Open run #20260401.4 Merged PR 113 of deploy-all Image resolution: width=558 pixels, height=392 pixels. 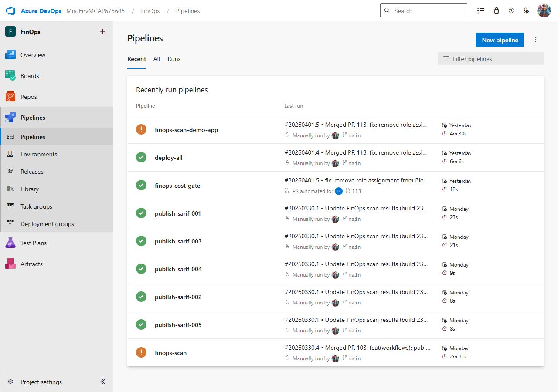coord(356,152)
